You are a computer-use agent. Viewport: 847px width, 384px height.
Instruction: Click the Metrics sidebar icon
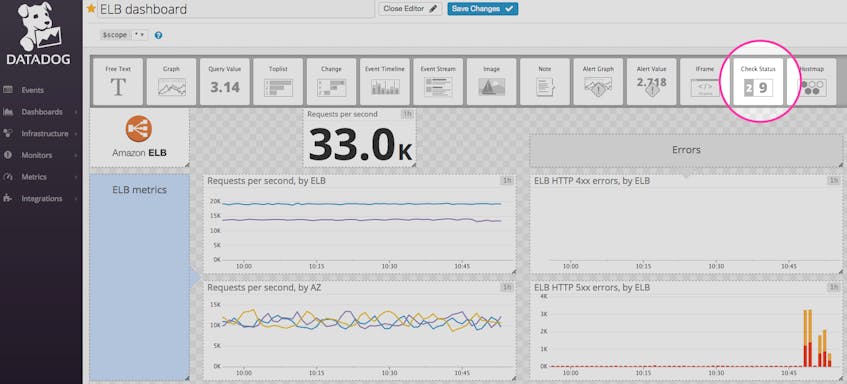click(x=8, y=177)
